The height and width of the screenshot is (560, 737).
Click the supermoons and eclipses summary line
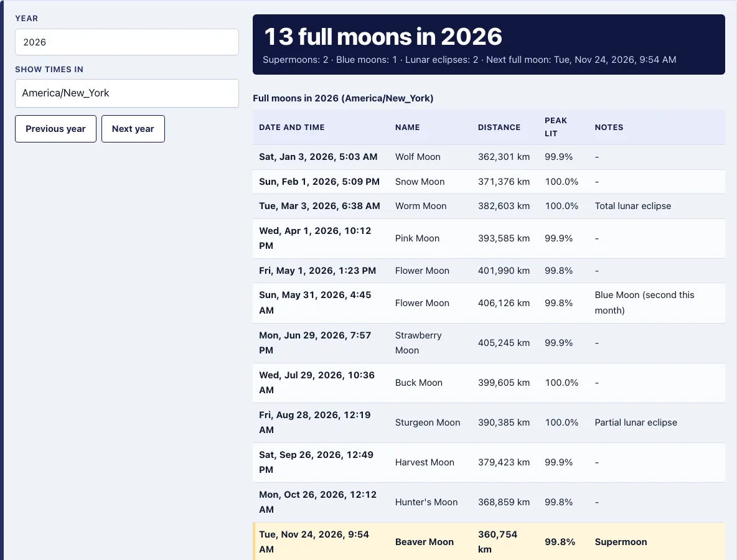coord(469,60)
